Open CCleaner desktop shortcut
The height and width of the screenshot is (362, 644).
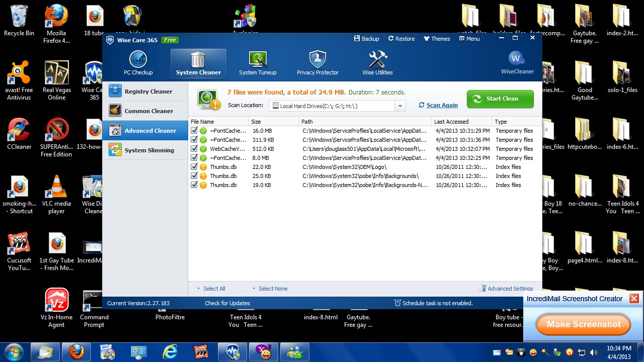pos(19,134)
